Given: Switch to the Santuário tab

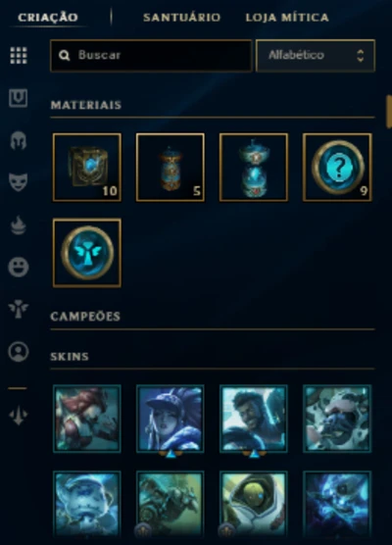Looking at the screenshot, I should point(181,18).
